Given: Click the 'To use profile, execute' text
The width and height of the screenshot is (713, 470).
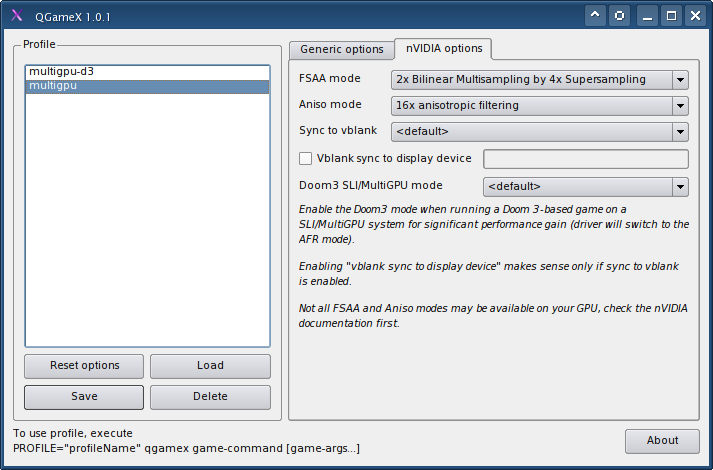Looking at the screenshot, I should (73, 433).
